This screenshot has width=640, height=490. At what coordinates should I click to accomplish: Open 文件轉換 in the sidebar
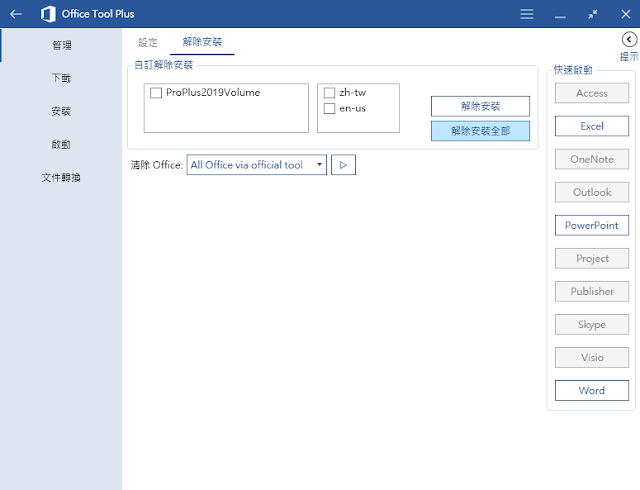click(61, 177)
